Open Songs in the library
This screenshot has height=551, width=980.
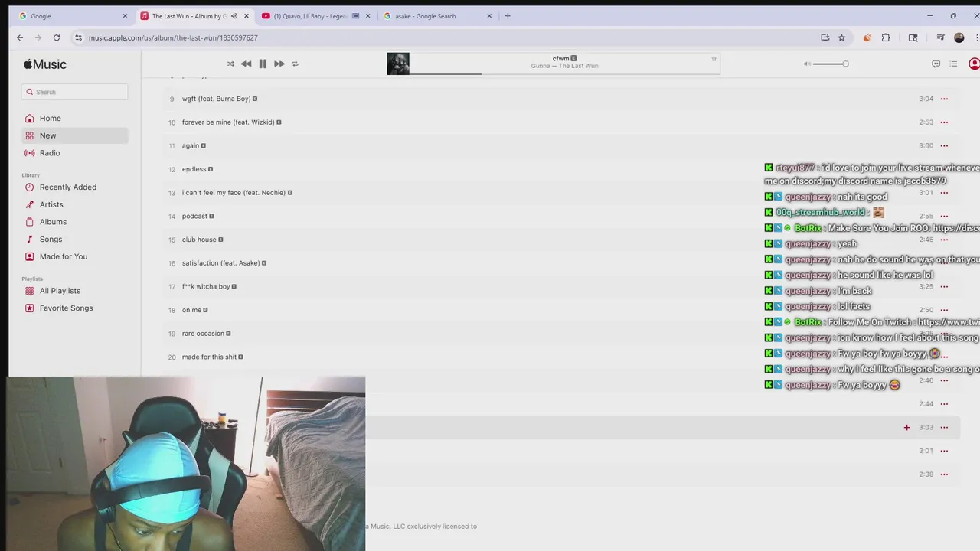tap(75, 240)
